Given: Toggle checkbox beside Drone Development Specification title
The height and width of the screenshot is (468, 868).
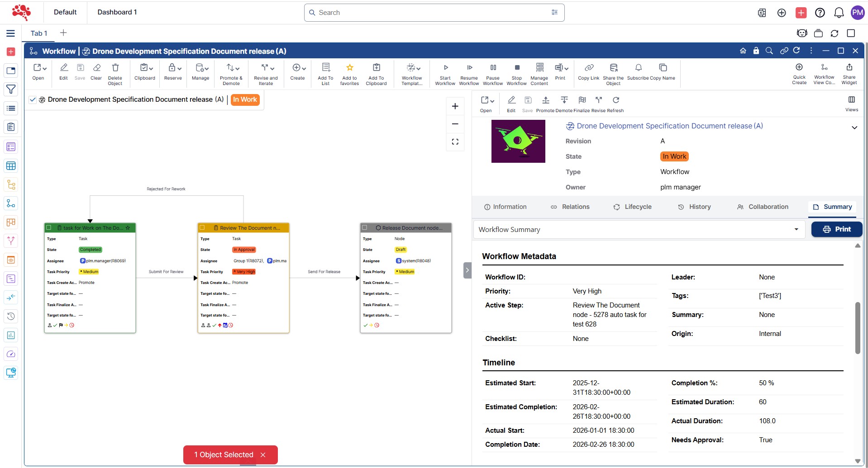Looking at the screenshot, I should coord(33,99).
